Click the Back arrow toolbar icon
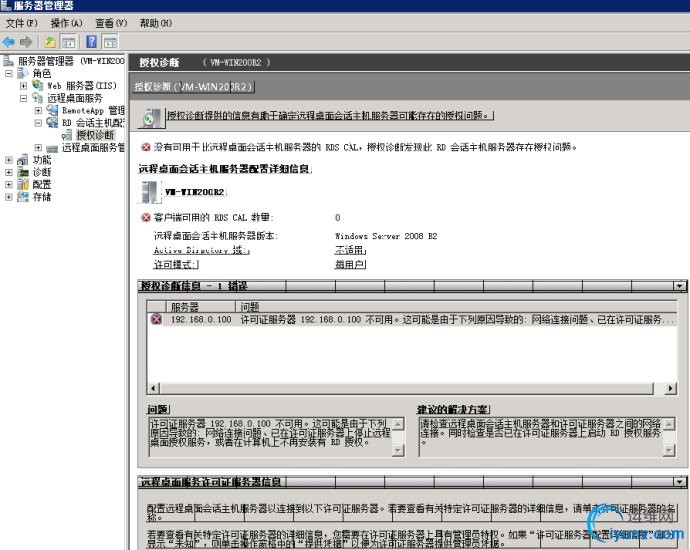The height and width of the screenshot is (550, 690). point(9,42)
